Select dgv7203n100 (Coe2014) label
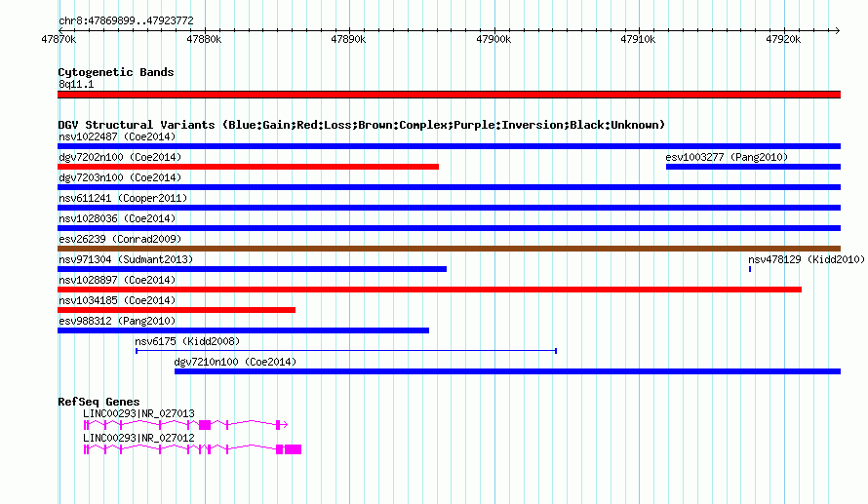 [x=120, y=177]
